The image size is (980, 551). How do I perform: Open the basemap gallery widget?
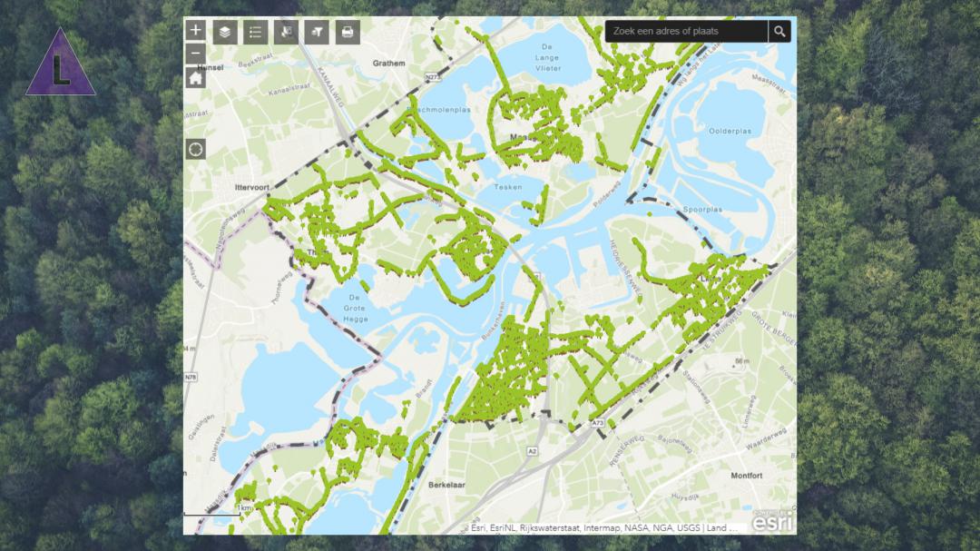pyautogui.click(x=286, y=32)
